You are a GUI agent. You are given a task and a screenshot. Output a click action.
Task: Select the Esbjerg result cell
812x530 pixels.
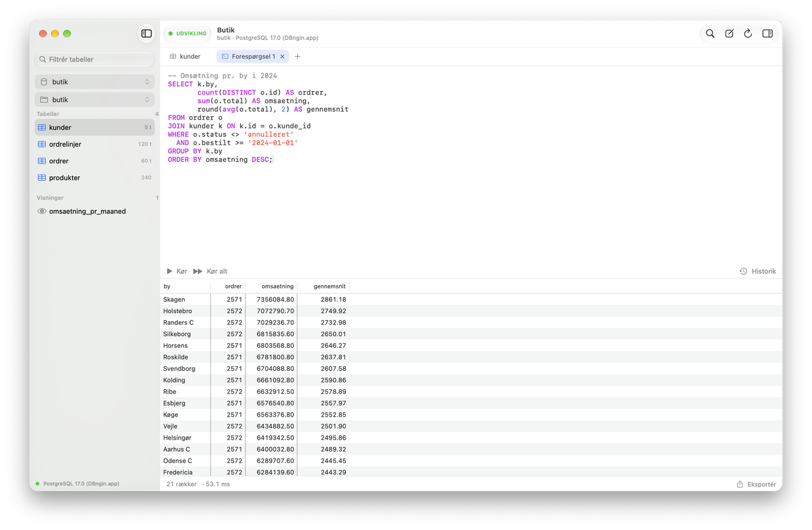coord(185,403)
